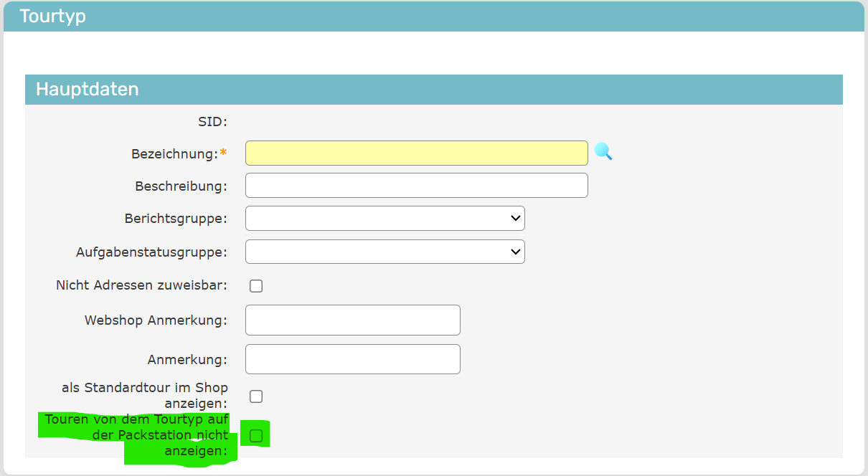Click the orange required asterisk marker
Image resolution: width=868 pixels, height=476 pixels.
[223, 153]
